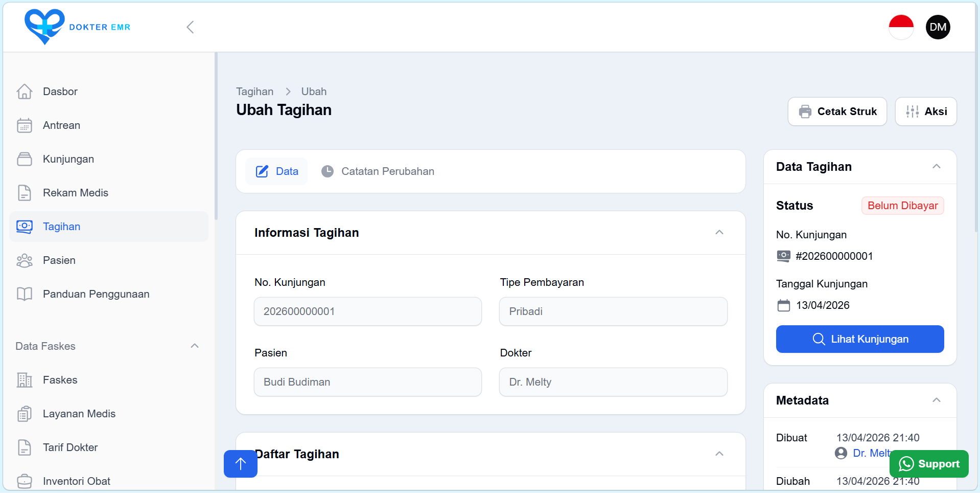Click the Rekam Medis document icon
The width and height of the screenshot is (980, 493).
click(x=25, y=193)
